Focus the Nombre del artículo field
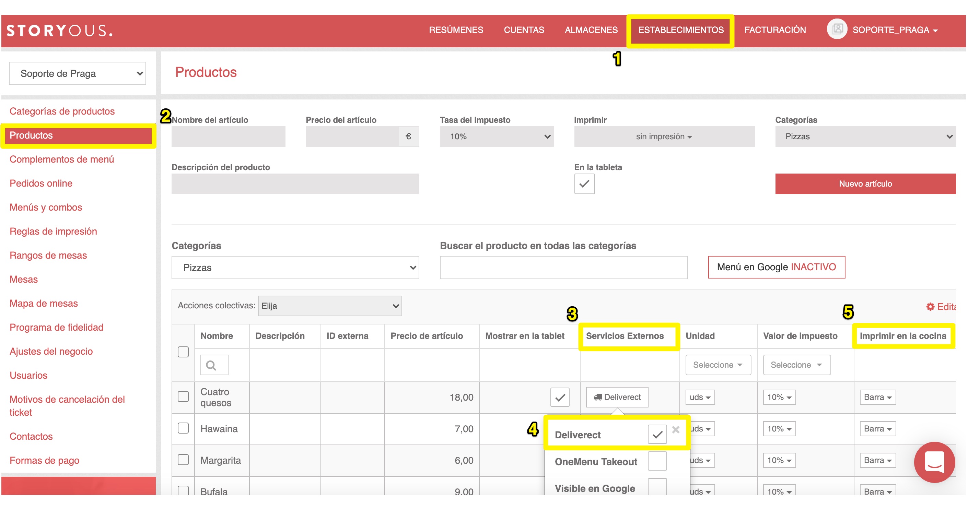 tap(228, 137)
